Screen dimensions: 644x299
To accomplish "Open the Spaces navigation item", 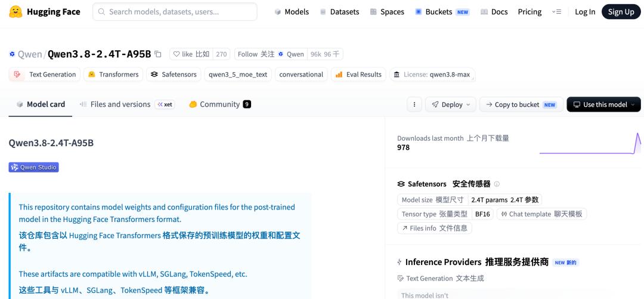I will [387, 12].
